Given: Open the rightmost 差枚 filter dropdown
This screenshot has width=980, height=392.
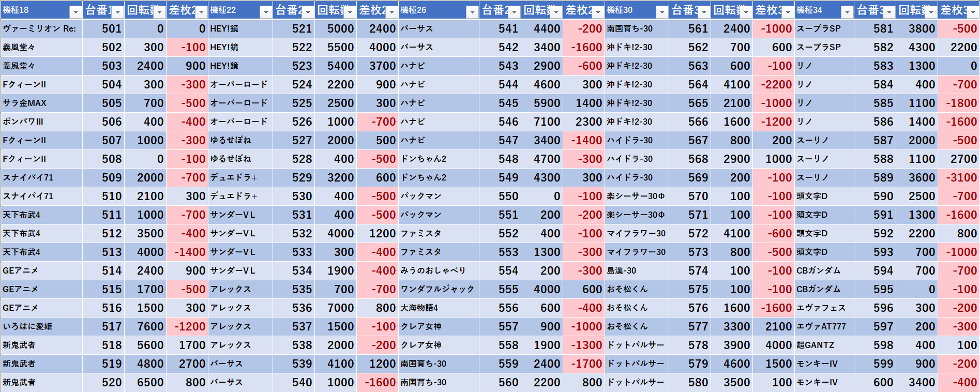Looking at the screenshot, I should coord(973,12).
